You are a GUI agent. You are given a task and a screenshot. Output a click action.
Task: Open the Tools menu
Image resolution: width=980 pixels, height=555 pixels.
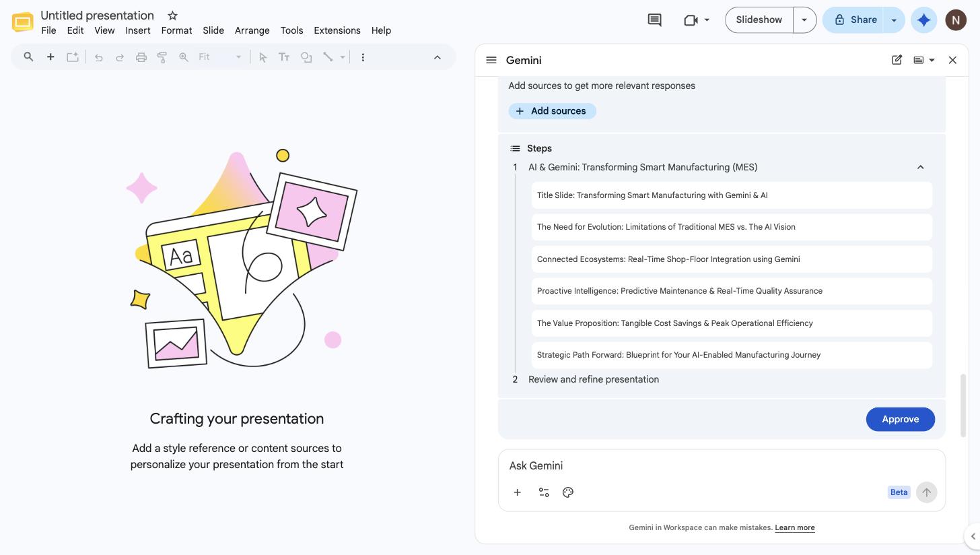point(291,30)
